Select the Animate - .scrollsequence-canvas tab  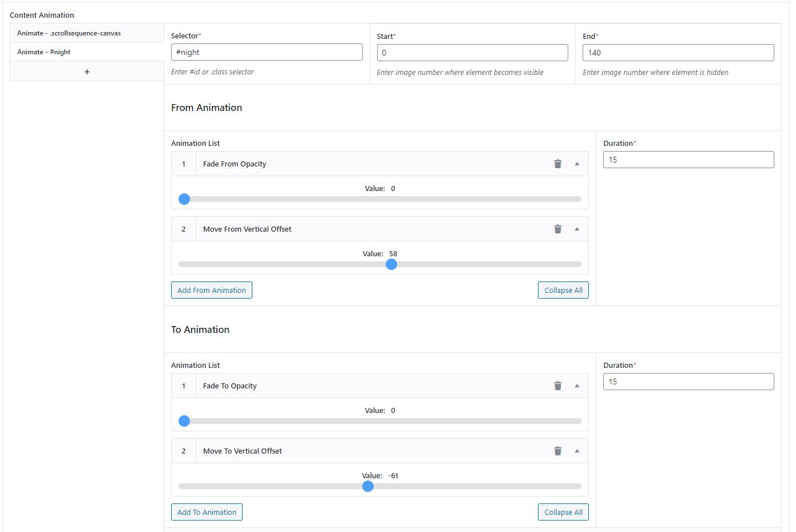[x=87, y=33]
